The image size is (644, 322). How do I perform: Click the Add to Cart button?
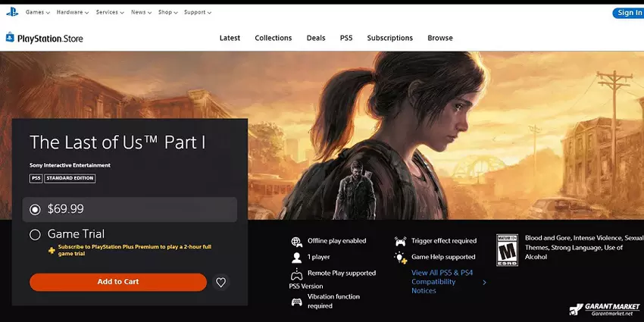tap(118, 282)
